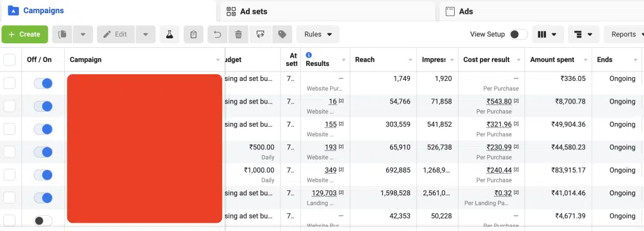The image size is (644, 231).
Task: Open Ends column sort arrow
Action: [636, 60]
